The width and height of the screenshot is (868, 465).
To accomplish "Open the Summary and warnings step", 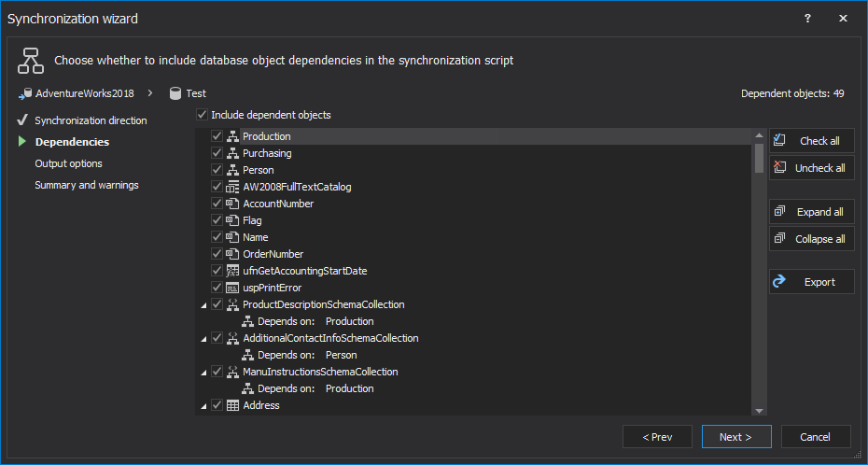I will coord(86,185).
